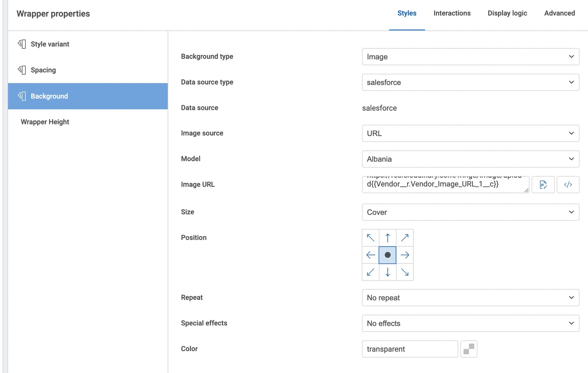
Task: Switch to the Styles tab
Action: point(407,13)
